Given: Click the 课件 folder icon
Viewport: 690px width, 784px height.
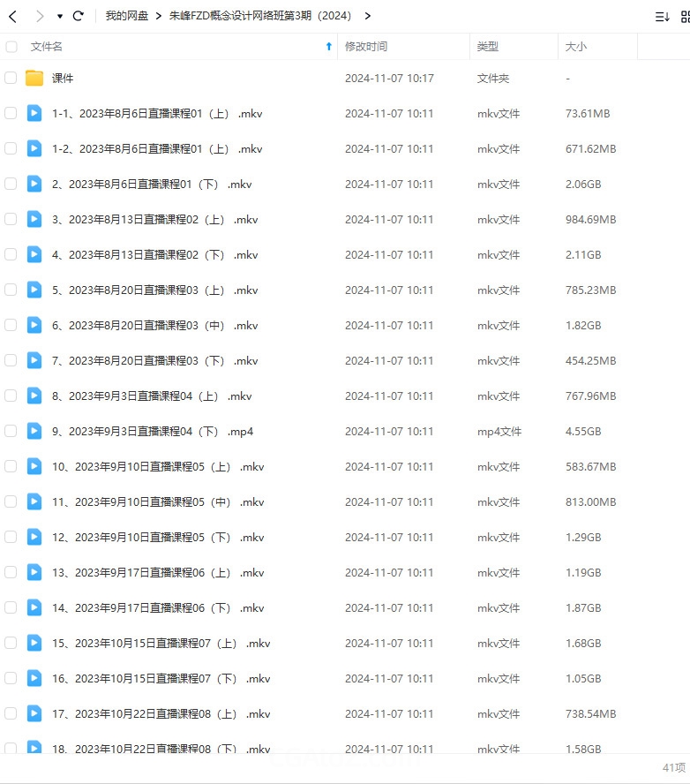Looking at the screenshot, I should click(34, 78).
